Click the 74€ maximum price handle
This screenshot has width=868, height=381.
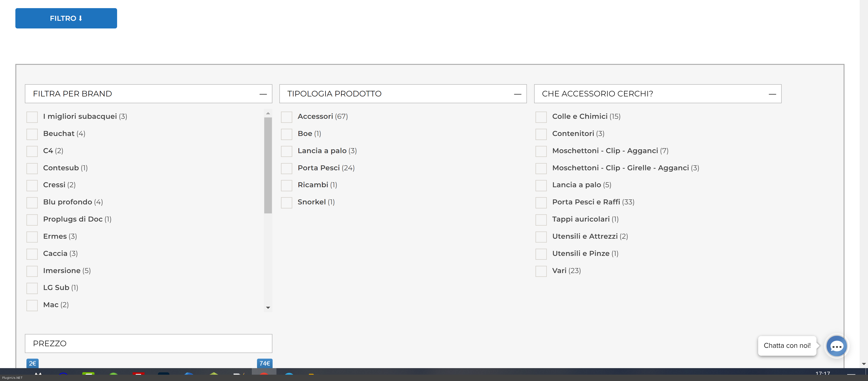click(x=264, y=364)
